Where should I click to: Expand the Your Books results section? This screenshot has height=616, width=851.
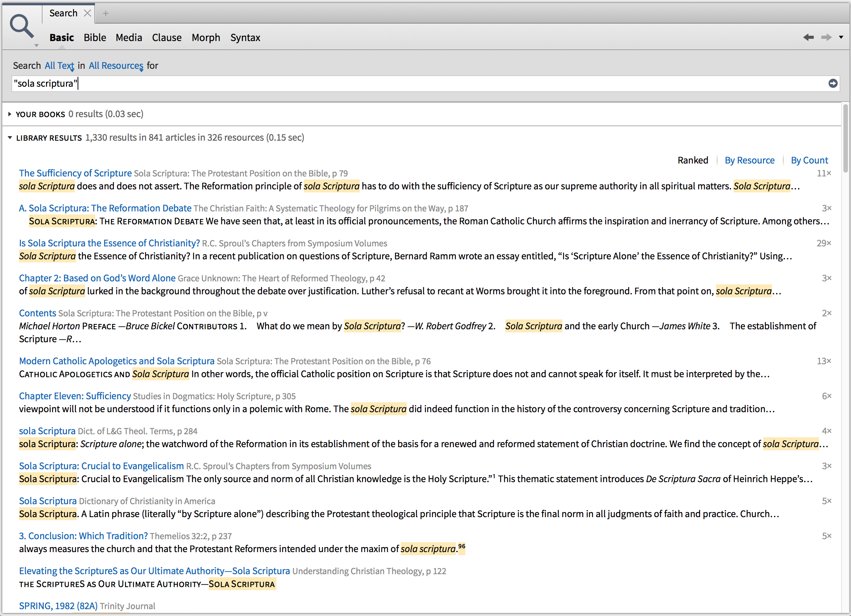point(10,114)
